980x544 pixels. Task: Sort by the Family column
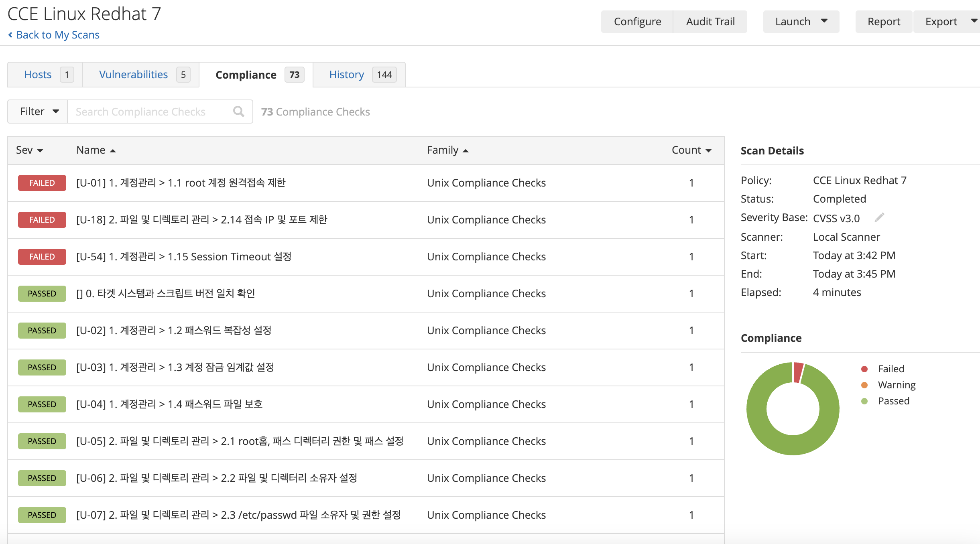[447, 150]
